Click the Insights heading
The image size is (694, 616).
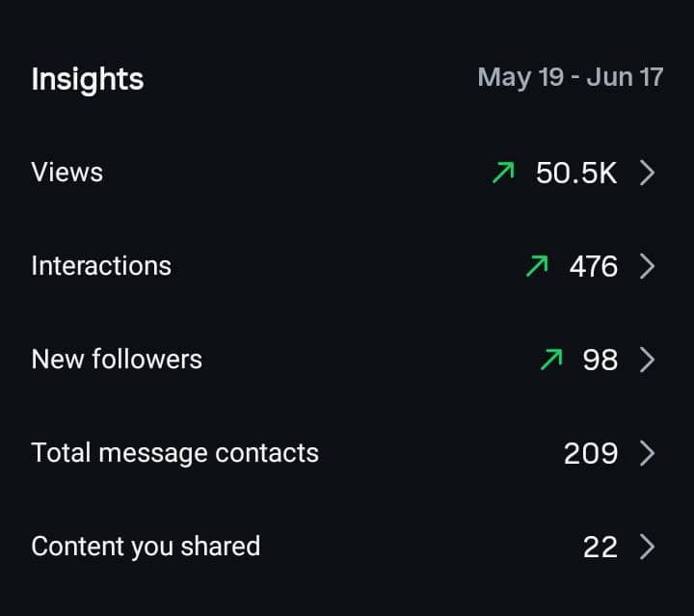click(x=88, y=79)
